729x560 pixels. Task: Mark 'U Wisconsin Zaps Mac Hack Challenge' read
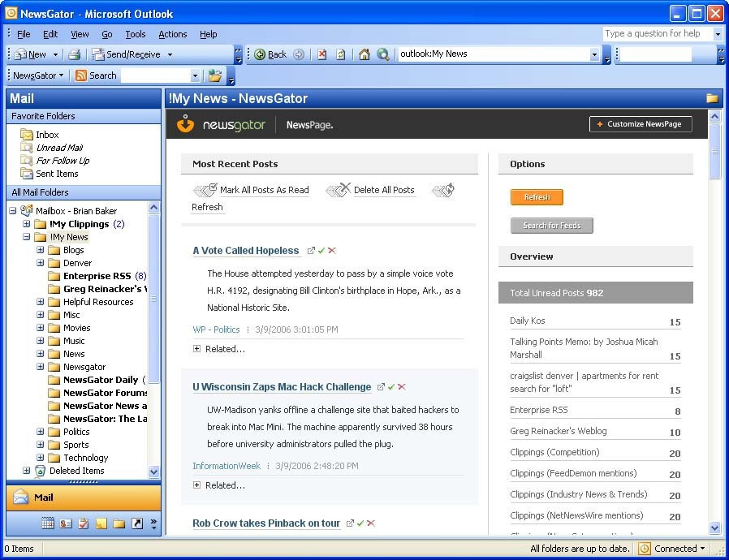click(391, 386)
